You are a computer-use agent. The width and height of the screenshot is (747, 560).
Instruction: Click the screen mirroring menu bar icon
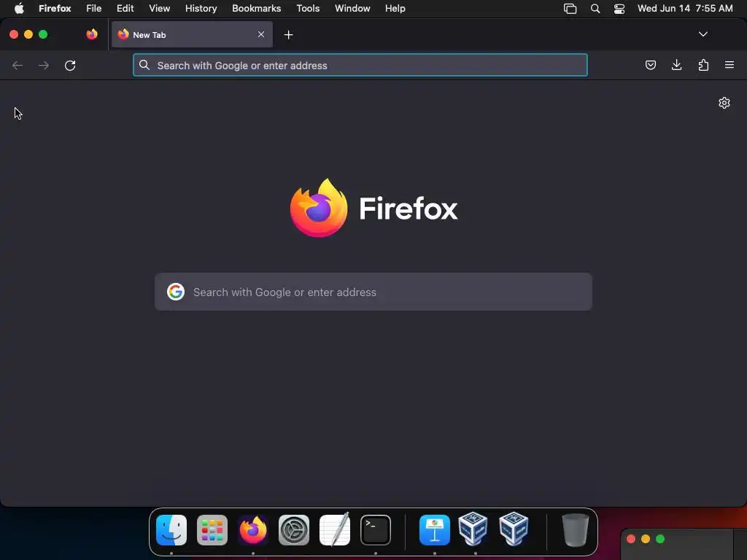(x=570, y=9)
